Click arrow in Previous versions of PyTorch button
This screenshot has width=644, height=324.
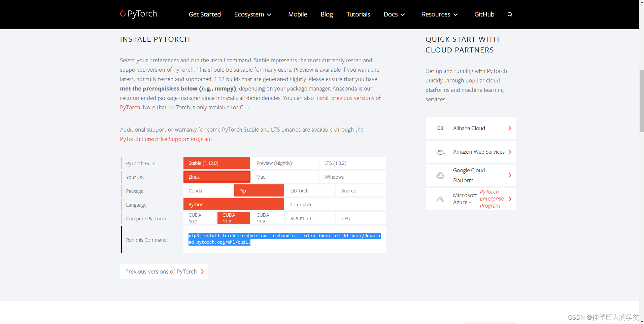click(x=202, y=272)
